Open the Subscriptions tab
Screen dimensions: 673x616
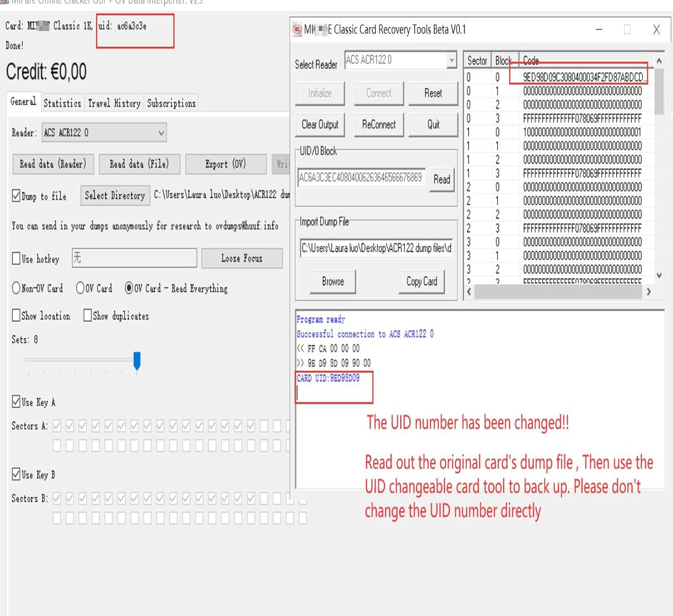[171, 103]
